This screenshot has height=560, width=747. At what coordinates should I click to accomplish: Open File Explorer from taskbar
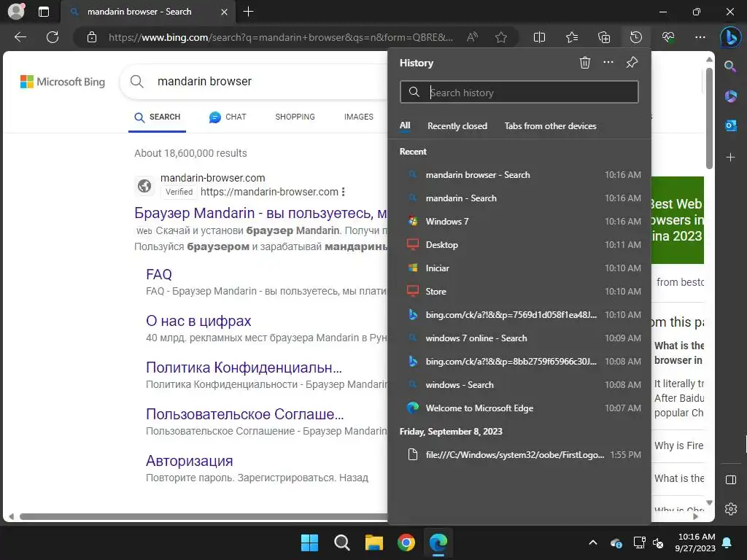point(374,542)
